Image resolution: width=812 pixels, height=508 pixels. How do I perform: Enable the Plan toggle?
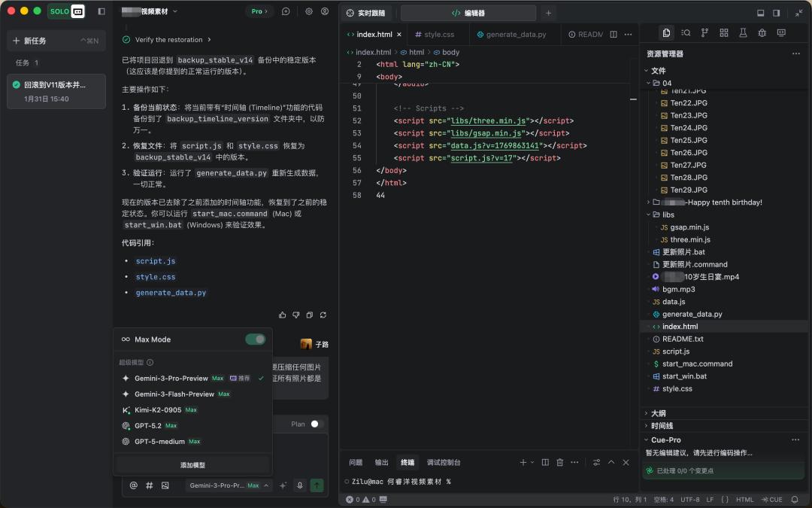coord(317,424)
